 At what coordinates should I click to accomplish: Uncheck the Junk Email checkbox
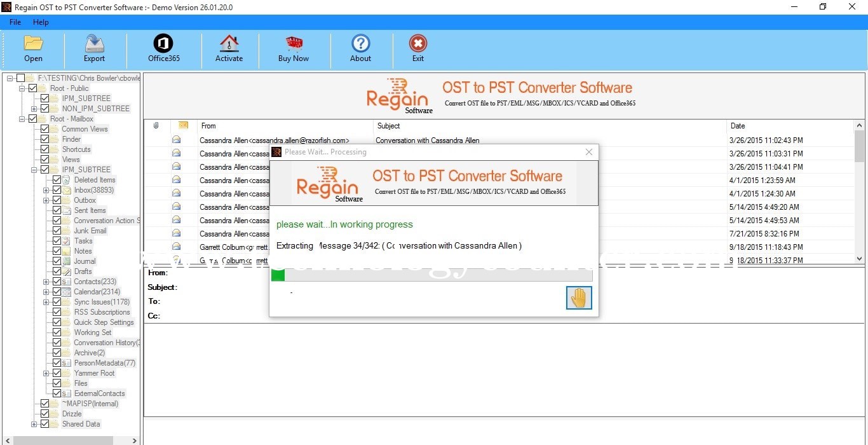click(57, 231)
